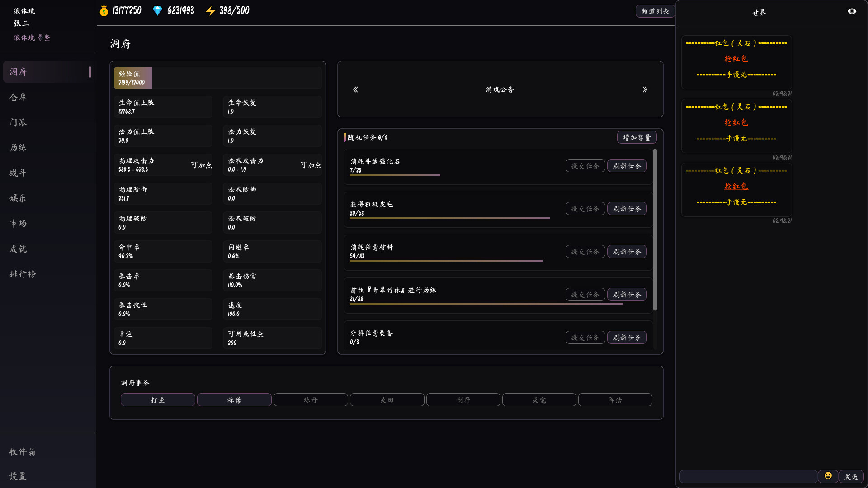The image size is (868, 488).
Task: Switch to the 打坐 tab
Action: pyautogui.click(x=157, y=400)
